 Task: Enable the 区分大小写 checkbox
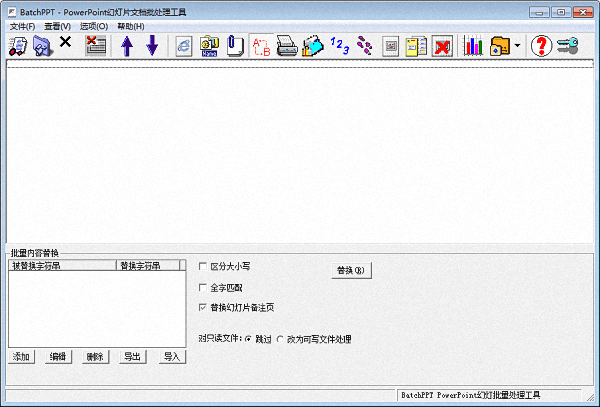pos(203,266)
